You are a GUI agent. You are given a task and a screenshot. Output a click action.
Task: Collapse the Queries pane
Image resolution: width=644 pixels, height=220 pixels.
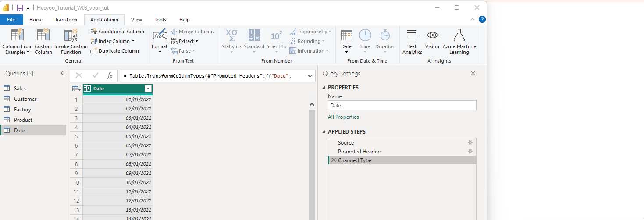click(x=62, y=73)
